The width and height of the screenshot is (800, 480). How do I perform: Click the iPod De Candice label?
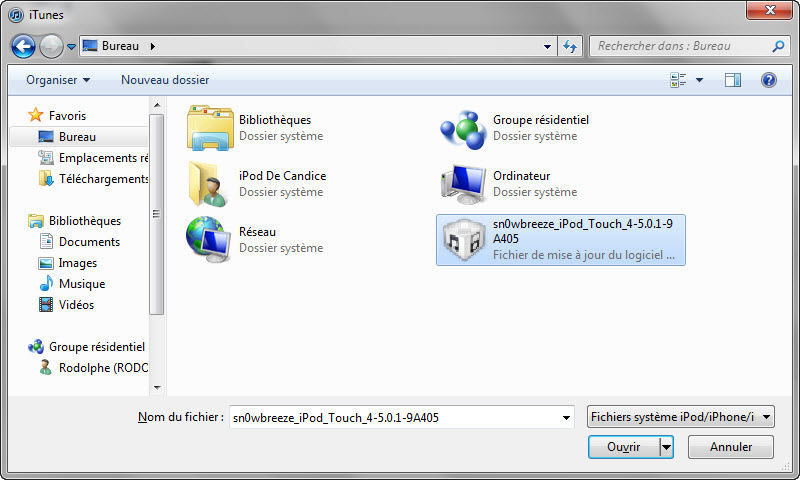(283, 176)
